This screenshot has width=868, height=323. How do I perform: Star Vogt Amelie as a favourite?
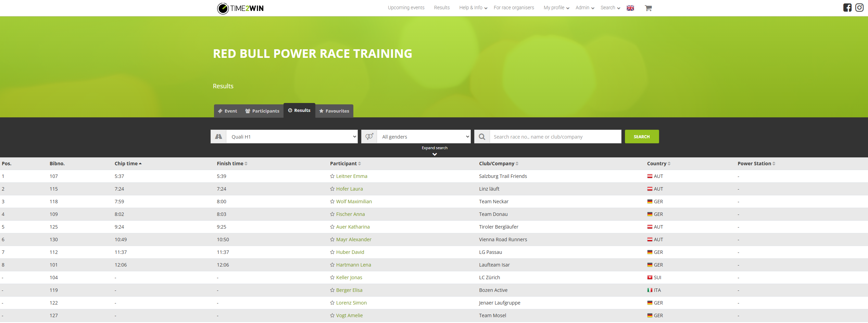click(x=332, y=315)
